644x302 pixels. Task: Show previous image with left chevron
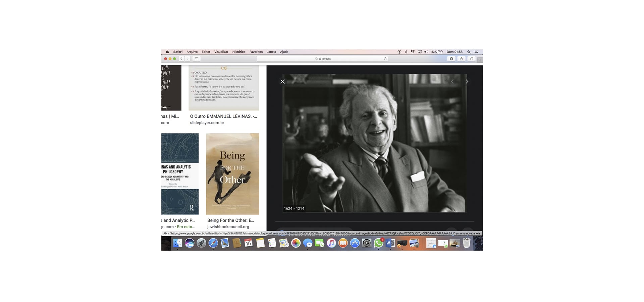click(452, 82)
